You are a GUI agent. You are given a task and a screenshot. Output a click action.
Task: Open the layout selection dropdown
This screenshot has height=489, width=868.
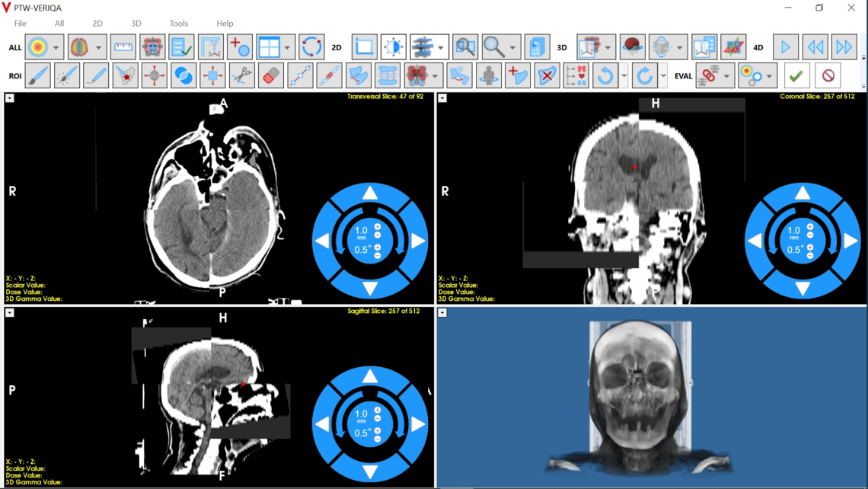coord(288,46)
